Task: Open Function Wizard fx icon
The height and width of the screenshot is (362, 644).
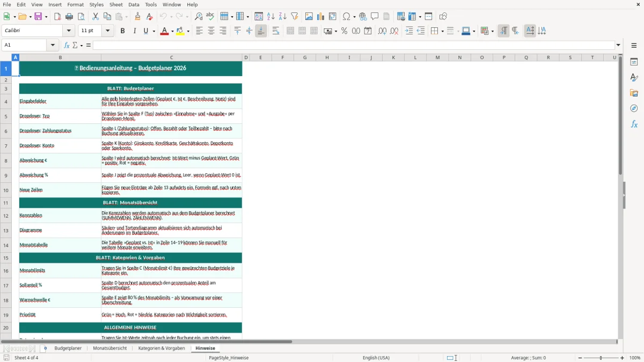Action: (x=67, y=45)
